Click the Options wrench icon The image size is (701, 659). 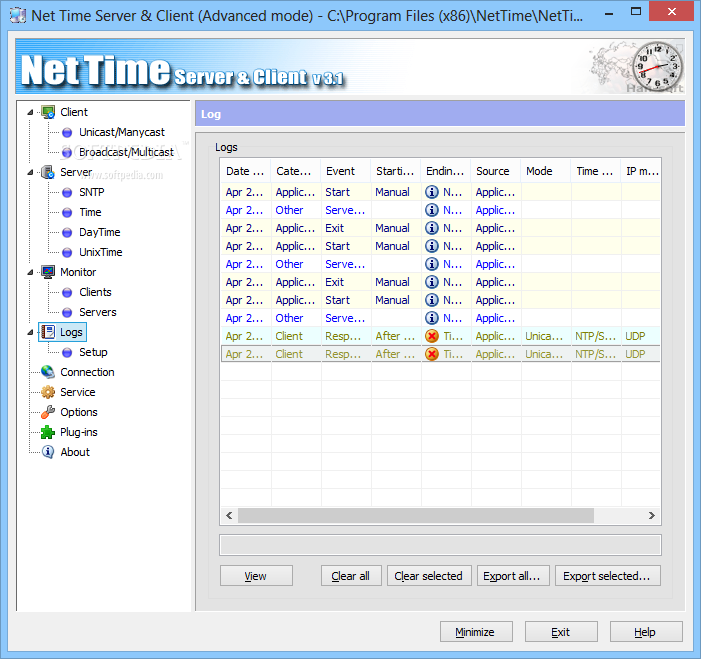48,412
